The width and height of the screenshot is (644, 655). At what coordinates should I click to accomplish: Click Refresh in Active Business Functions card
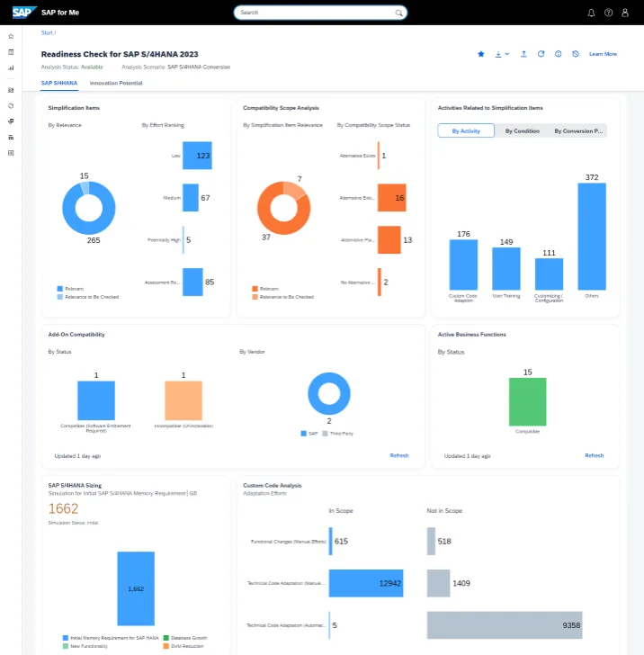(x=595, y=455)
